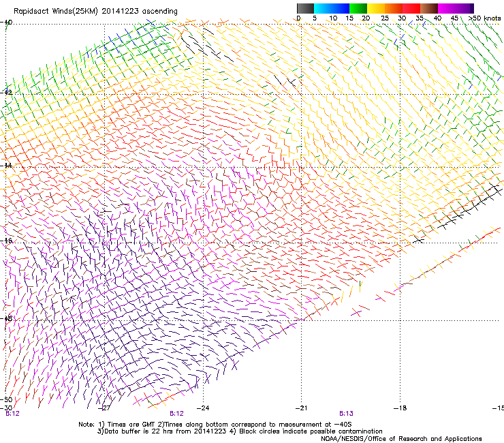
Task: Click the '15' legend scale label
Action: 349,18
